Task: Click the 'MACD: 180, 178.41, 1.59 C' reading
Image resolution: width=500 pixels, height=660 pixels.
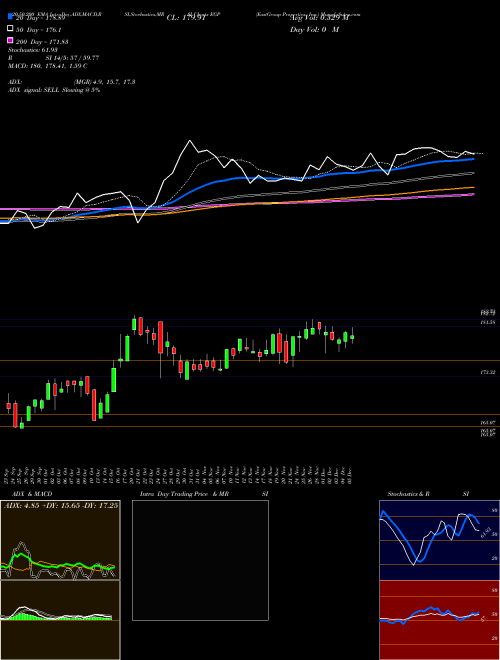Action: 48,66
